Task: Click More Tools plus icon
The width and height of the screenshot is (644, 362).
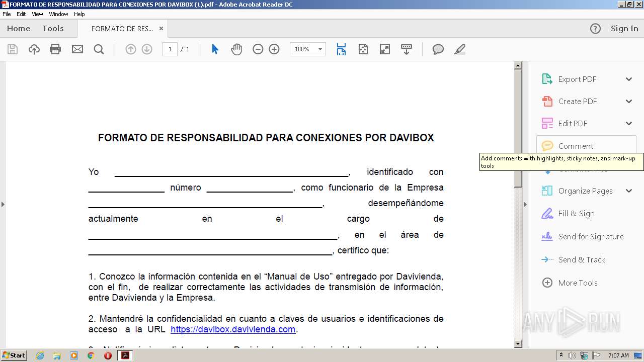Action: pos(547,283)
